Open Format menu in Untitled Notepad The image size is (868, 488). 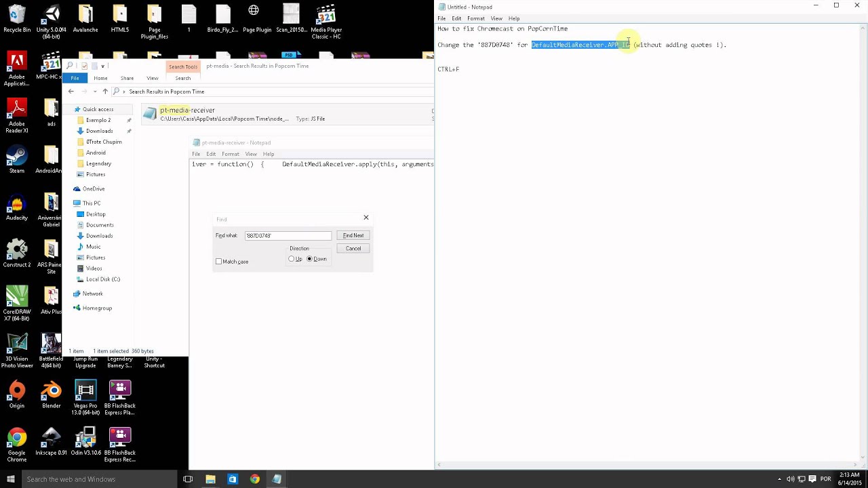tap(476, 18)
